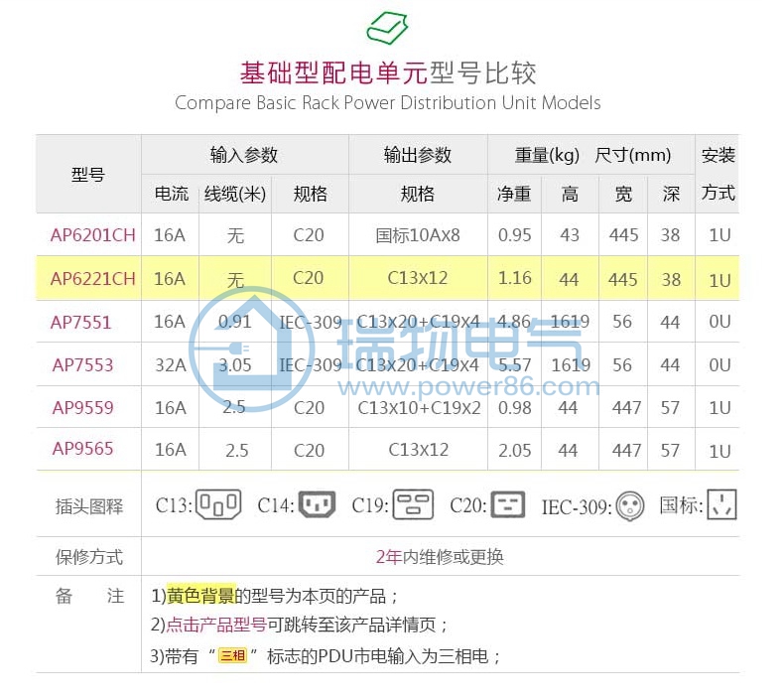Click the 黄色背景 highlighted note text
784x699 pixels.
point(200,596)
